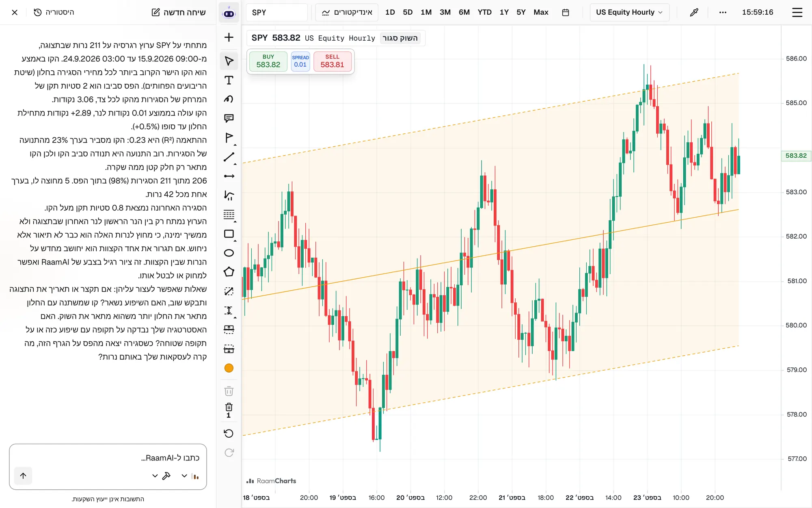Select the YTD range
This screenshot has height=508, width=812.
pyautogui.click(x=484, y=12)
